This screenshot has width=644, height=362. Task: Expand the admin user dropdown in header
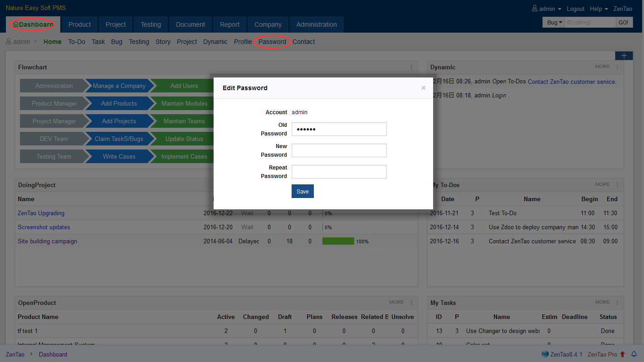point(547,9)
